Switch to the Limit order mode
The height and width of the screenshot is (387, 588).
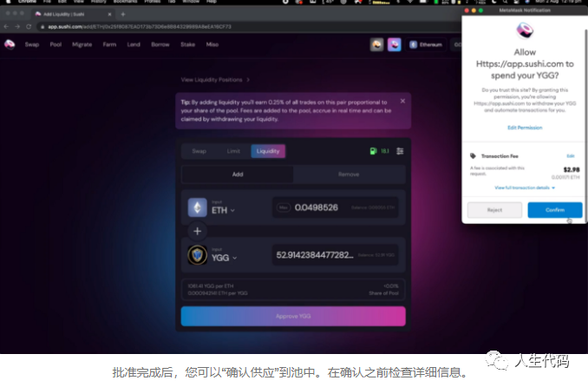click(233, 151)
